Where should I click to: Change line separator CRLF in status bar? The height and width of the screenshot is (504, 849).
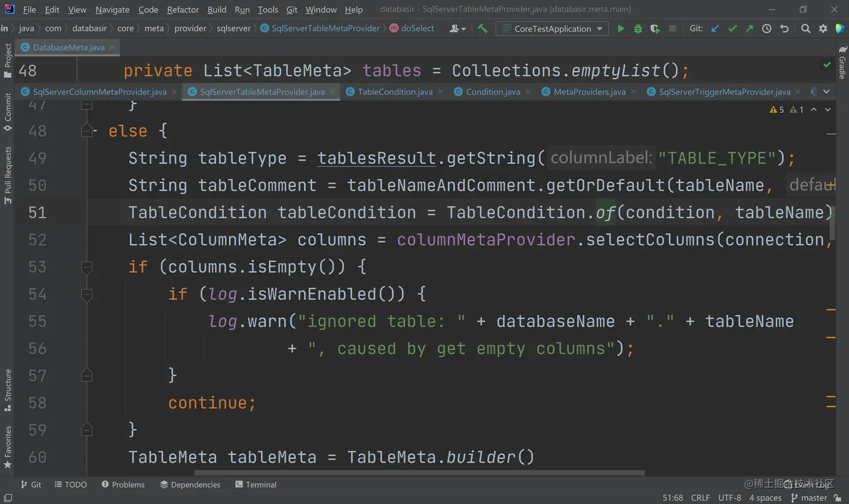click(x=700, y=498)
